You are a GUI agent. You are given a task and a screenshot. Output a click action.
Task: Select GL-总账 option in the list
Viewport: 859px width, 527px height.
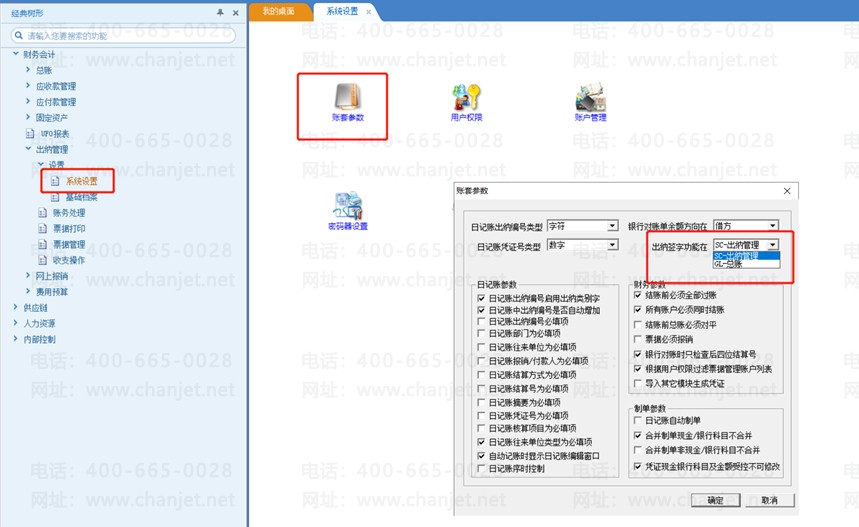(x=746, y=264)
